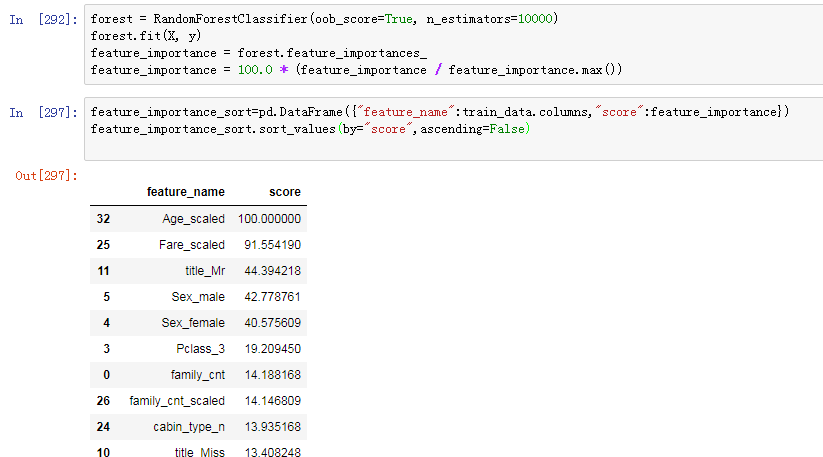Select the In [292] prompt label
This screenshot has height=457, width=823.
44,19
